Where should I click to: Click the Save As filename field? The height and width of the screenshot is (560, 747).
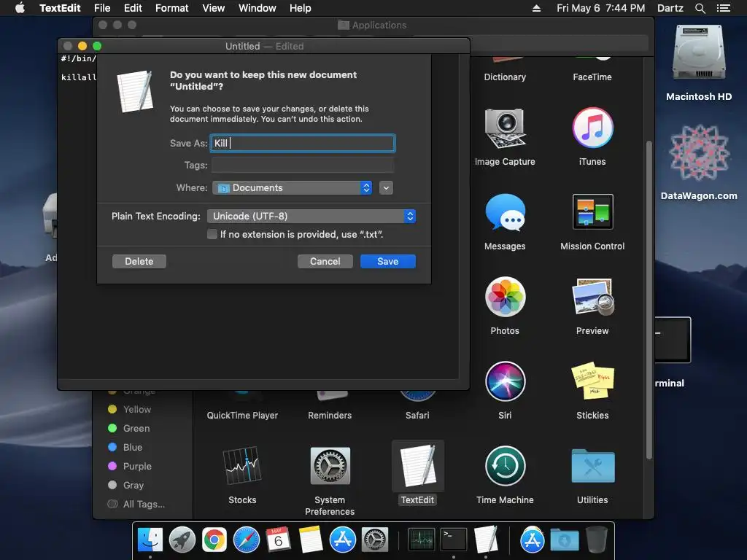(303, 144)
